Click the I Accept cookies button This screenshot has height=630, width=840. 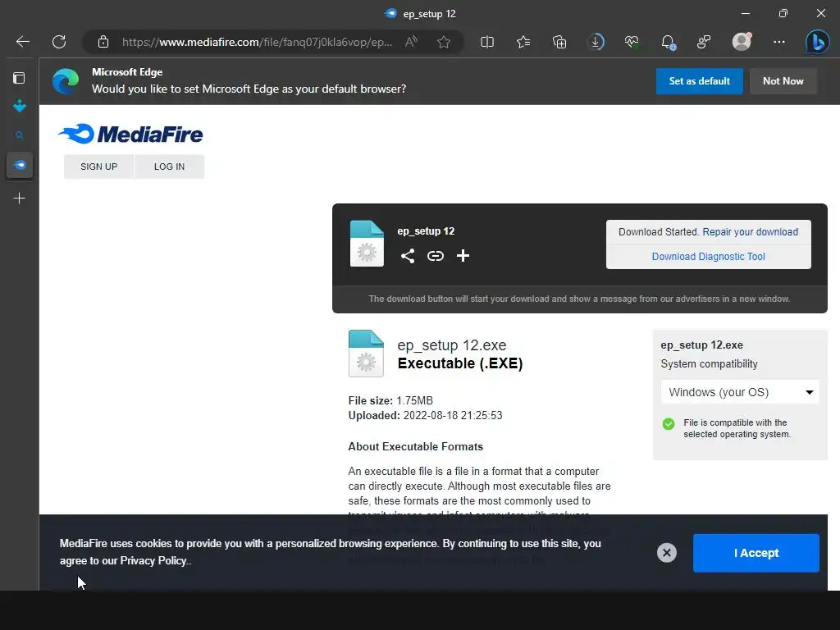coord(756,553)
